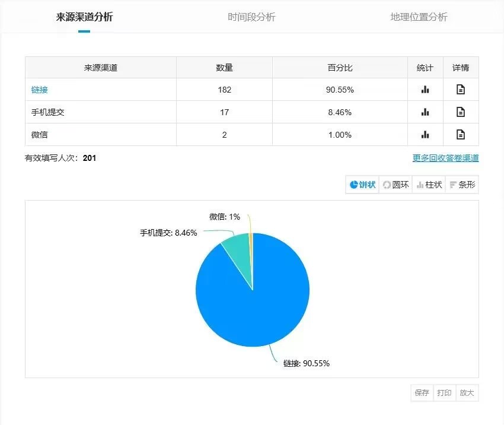Switch to the 地理位置分析 tab
The width and height of the screenshot is (504, 425).
419,17
